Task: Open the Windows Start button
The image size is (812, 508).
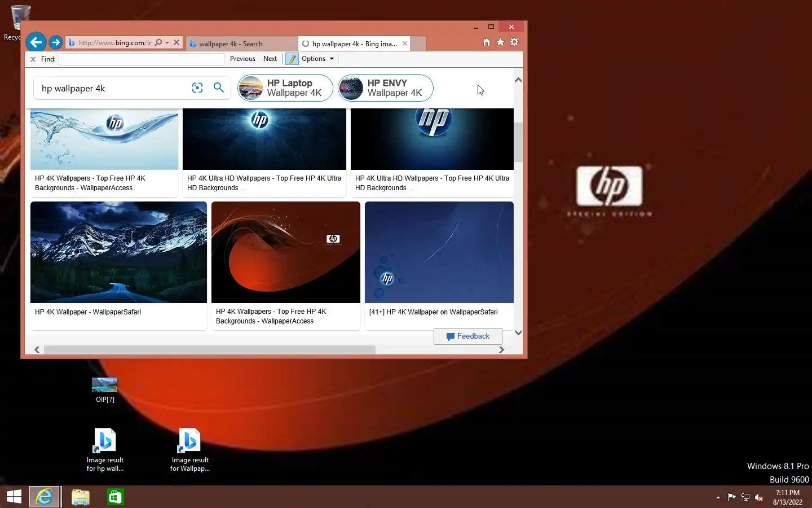Action: (14, 497)
